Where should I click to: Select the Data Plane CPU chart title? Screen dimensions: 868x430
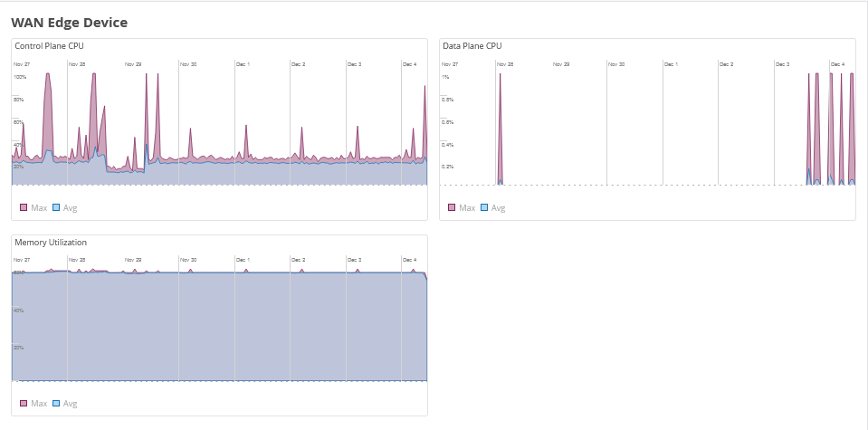click(x=472, y=46)
